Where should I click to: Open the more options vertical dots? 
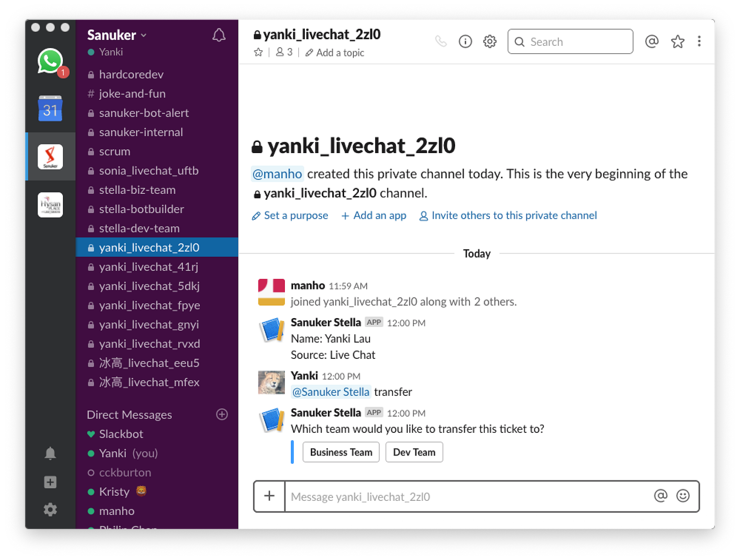(x=699, y=42)
